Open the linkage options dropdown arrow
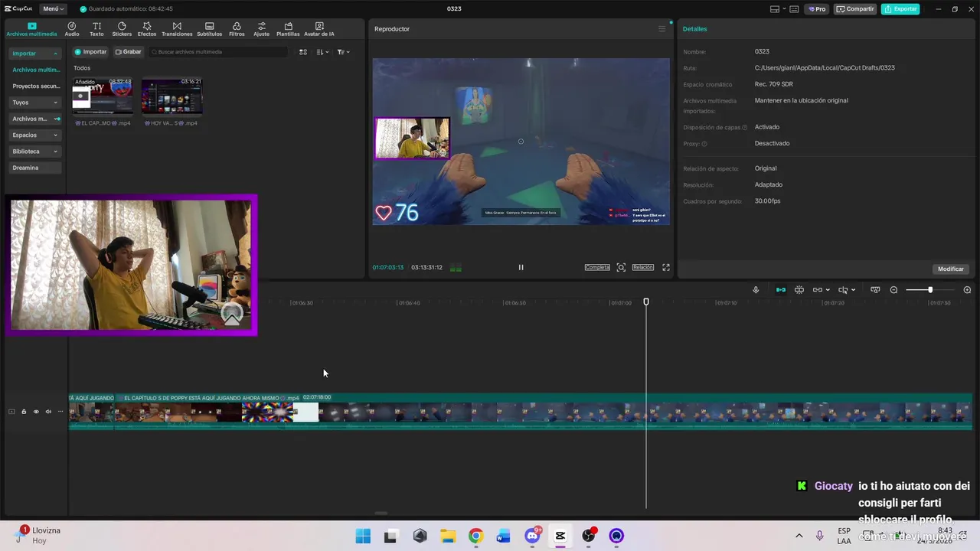The width and height of the screenshot is (980, 551). coord(828,290)
